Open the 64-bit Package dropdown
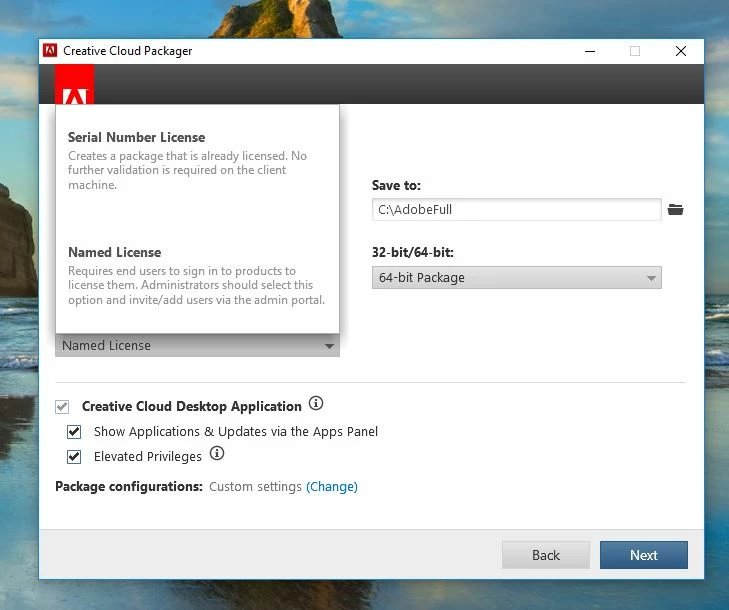729x610 pixels. click(x=517, y=278)
